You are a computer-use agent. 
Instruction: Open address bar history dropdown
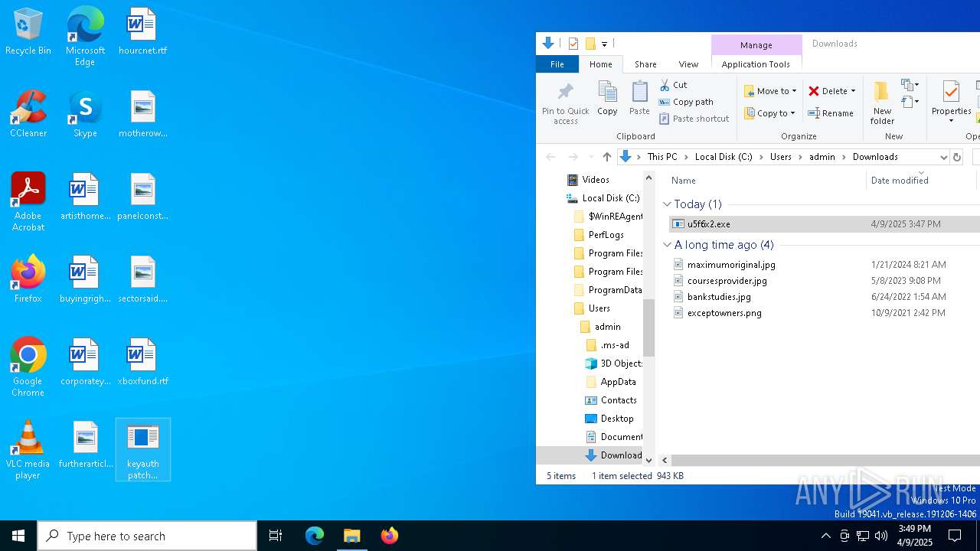[x=943, y=157]
